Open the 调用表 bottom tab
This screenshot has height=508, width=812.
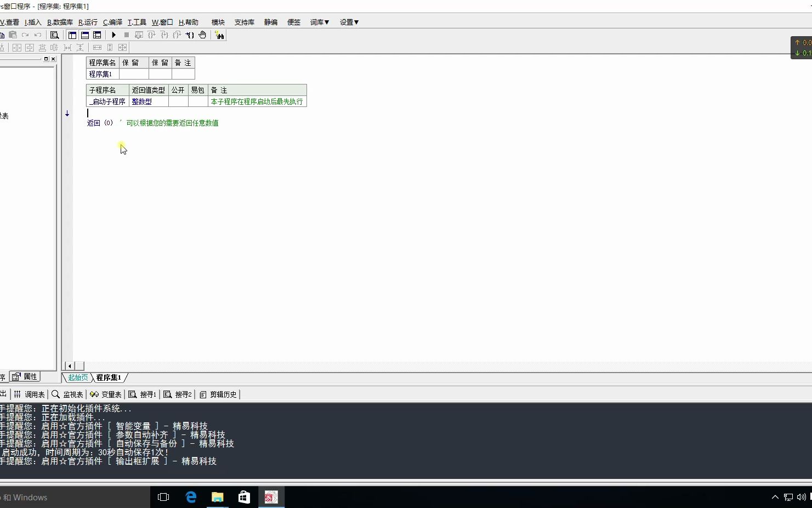(x=30, y=394)
